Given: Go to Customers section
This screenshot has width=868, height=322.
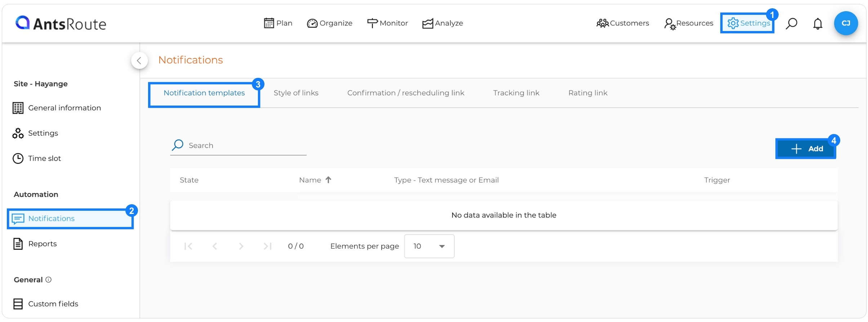Looking at the screenshot, I should click(x=623, y=23).
